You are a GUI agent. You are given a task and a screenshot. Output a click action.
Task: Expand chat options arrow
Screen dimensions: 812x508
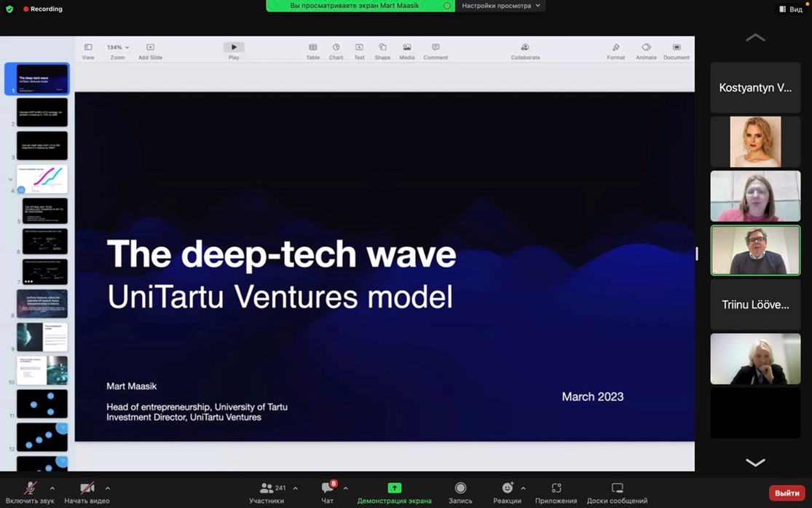click(x=345, y=488)
